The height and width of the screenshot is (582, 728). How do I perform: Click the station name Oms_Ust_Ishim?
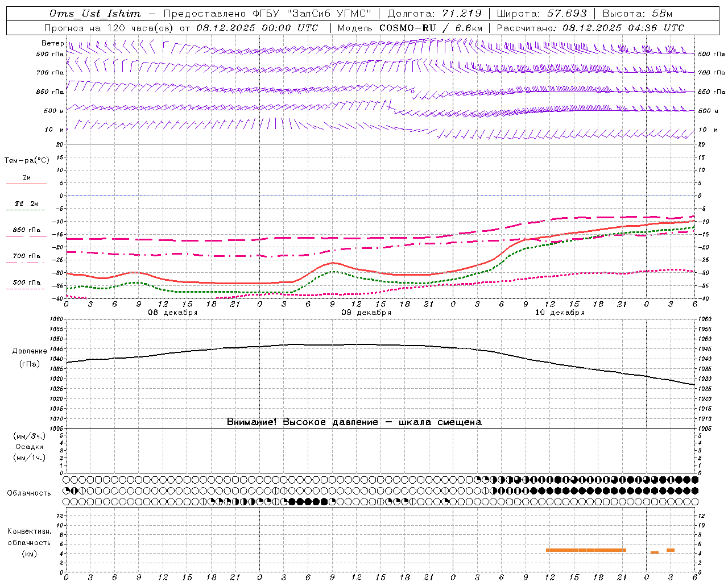click(x=95, y=14)
